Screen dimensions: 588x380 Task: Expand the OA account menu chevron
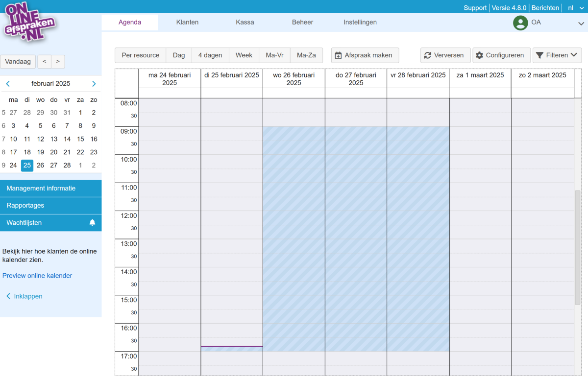(581, 23)
